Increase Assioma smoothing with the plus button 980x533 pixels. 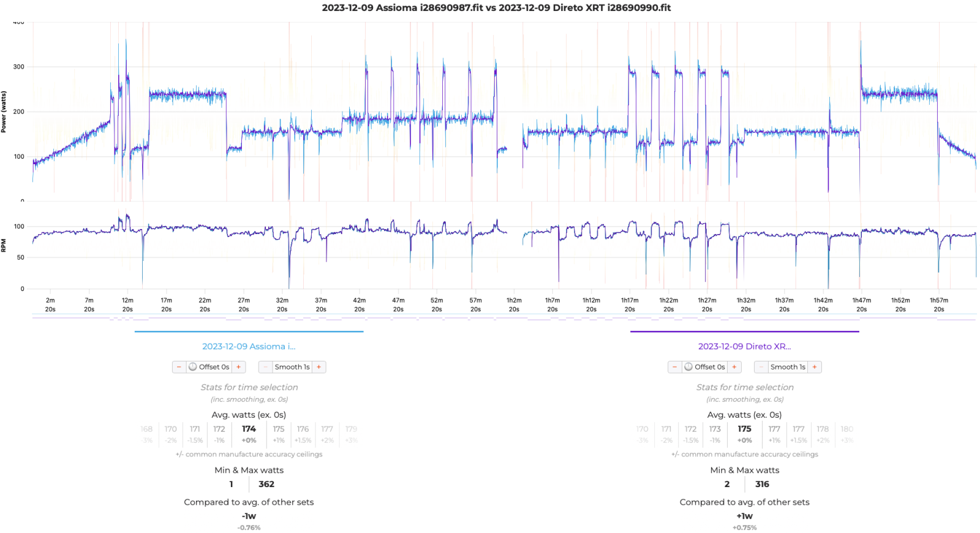[x=318, y=367]
